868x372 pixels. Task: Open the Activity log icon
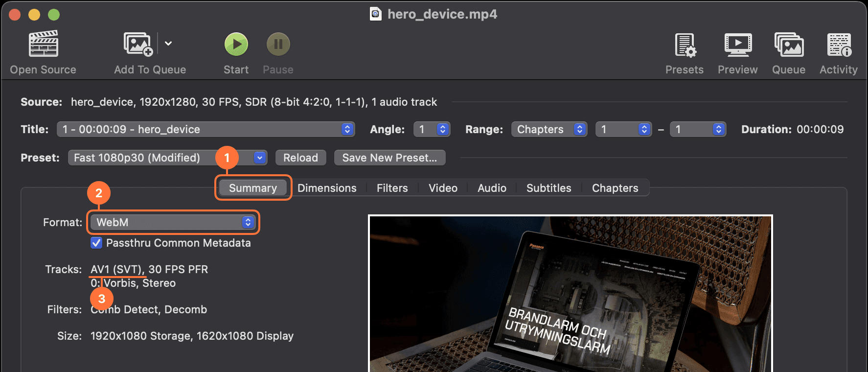tap(839, 45)
